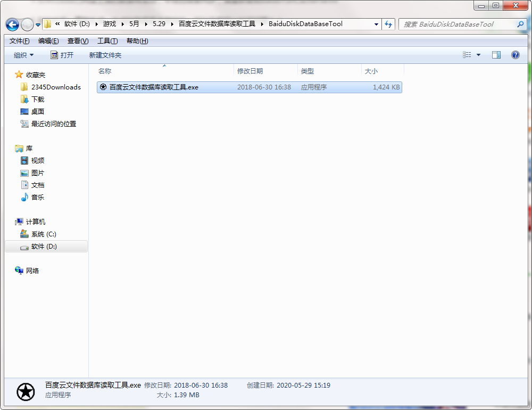Open the address bar history dropdown
This screenshot has width=532, height=410.
click(x=376, y=24)
